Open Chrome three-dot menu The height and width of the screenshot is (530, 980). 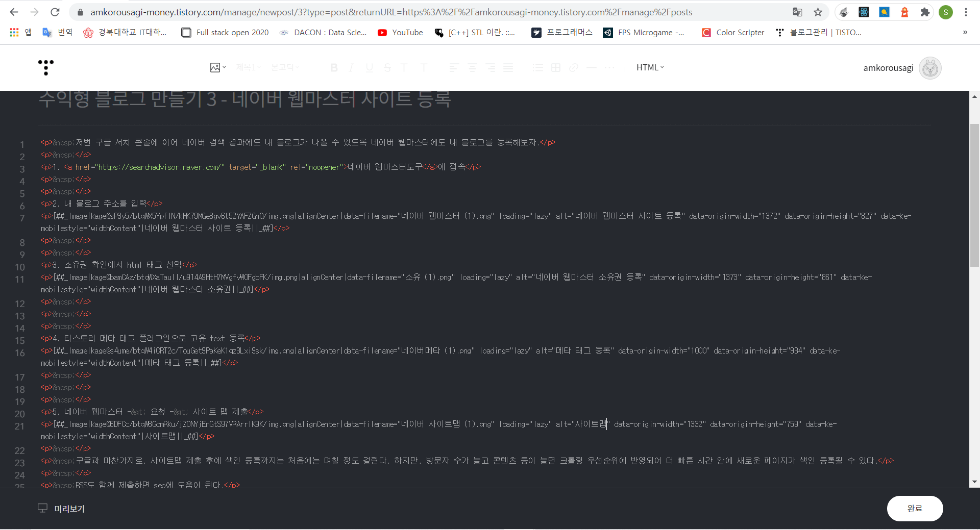pos(966,12)
